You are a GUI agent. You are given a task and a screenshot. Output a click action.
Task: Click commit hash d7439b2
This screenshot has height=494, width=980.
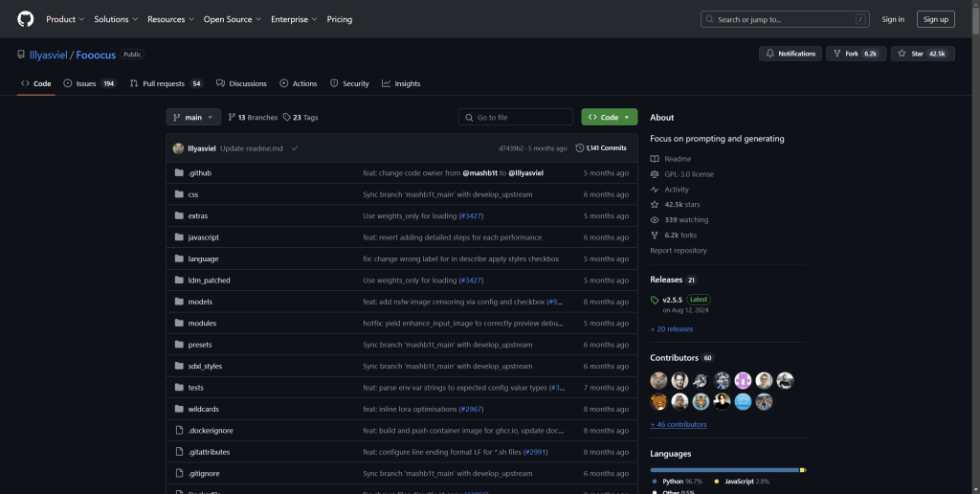click(x=511, y=148)
